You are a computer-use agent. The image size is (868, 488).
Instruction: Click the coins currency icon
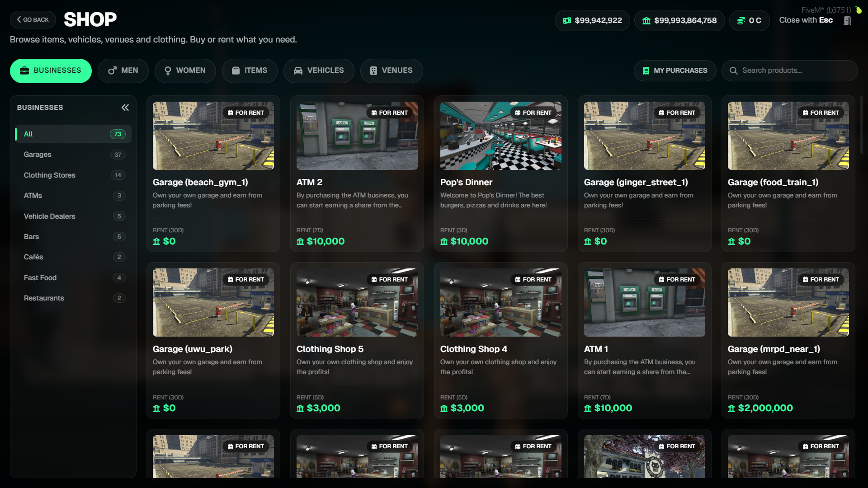(x=741, y=21)
